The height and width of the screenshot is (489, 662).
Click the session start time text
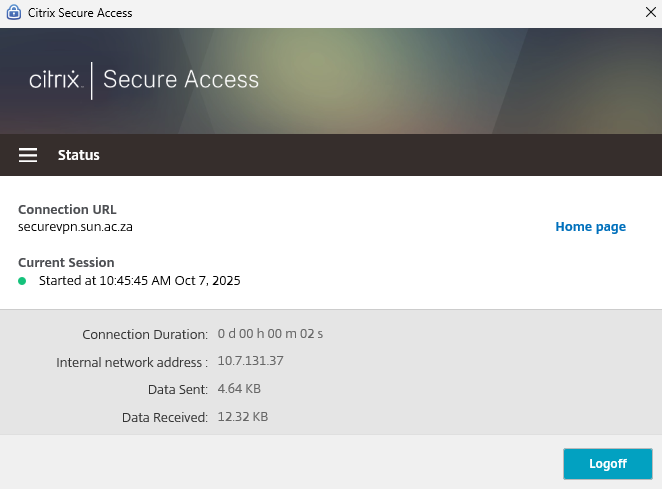(139, 281)
